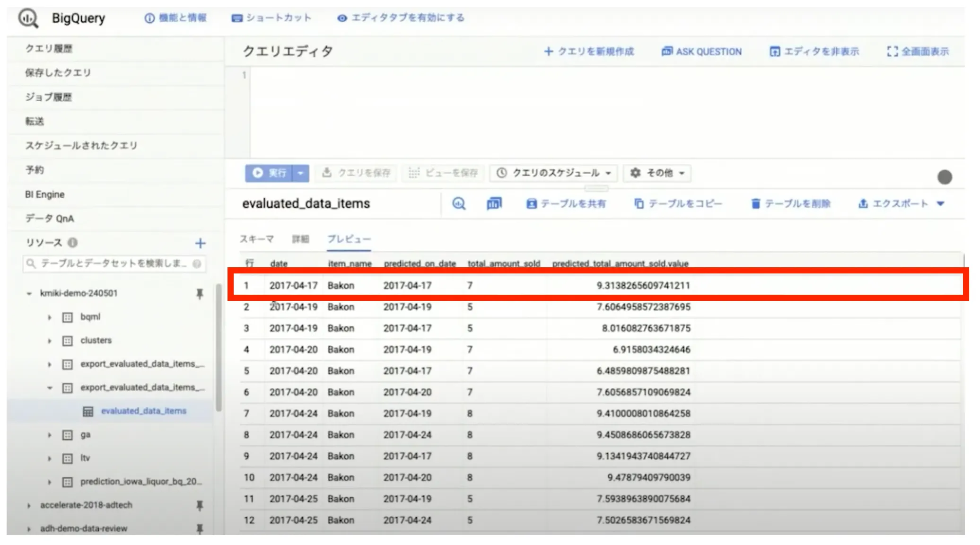Click the ga dataset icon
Viewport: 980px width, 545px height.
tap(68, 435)
